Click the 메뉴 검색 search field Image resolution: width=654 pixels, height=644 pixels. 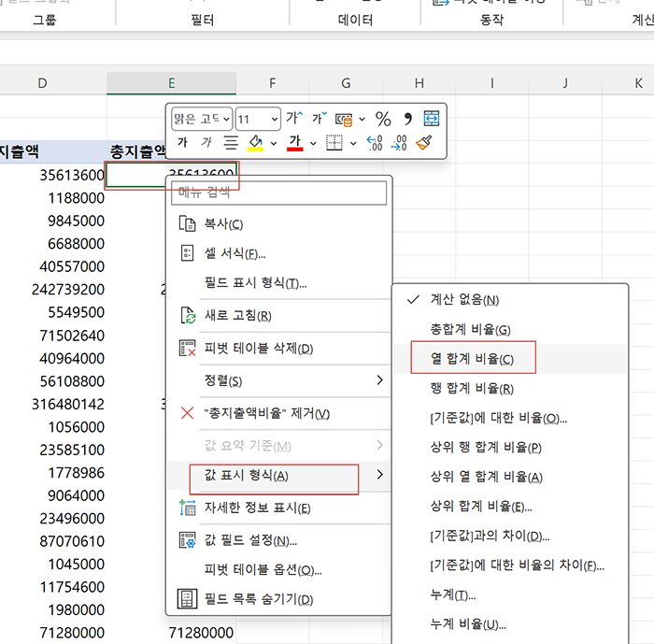click(278, 193)
